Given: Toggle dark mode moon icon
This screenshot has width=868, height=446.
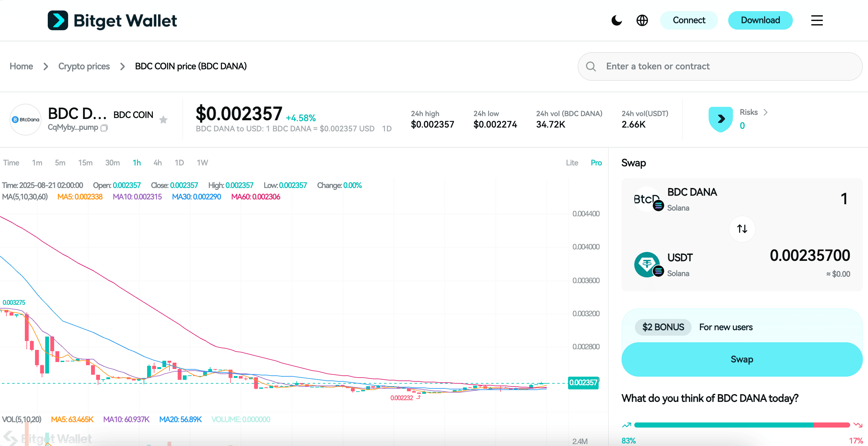Looking at the screenshot, I should point(616,20).
